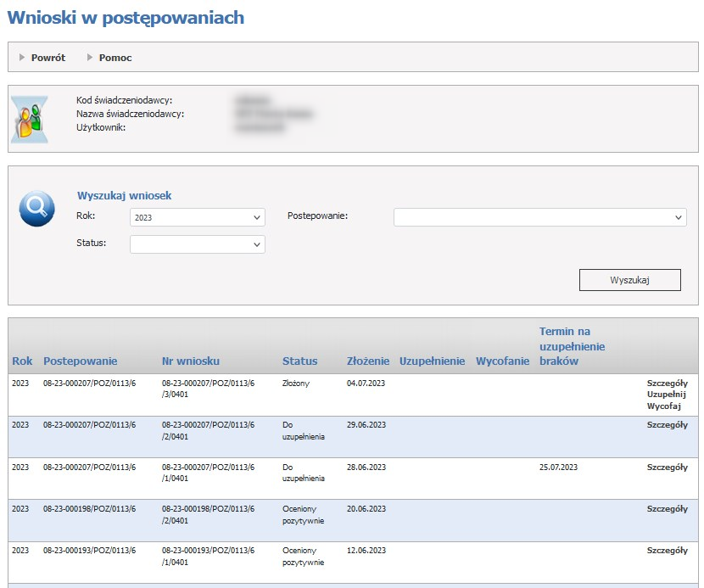Click the Wycofaj link in first row
This screenshot has width=704, height=588.
point(667,407)
